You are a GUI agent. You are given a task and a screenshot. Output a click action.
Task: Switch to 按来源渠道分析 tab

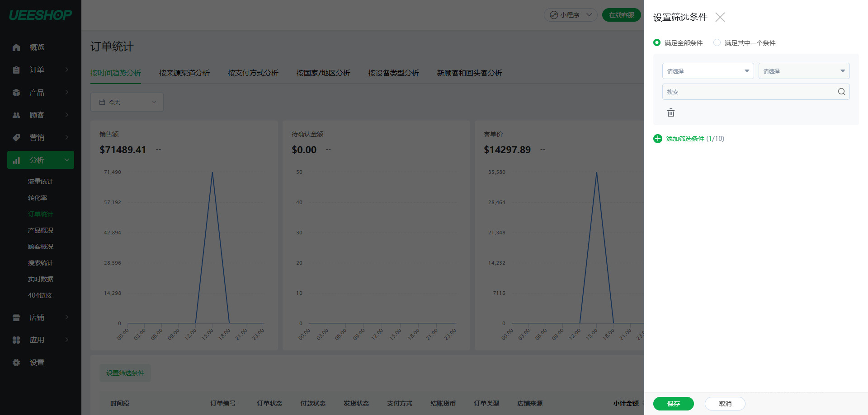pyautogui.click(x=184, y=73)
